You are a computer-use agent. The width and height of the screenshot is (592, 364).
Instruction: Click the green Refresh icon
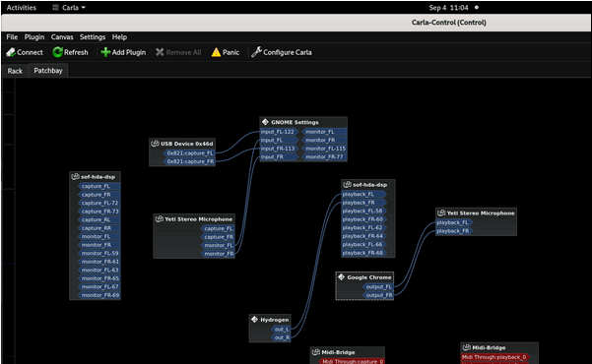coord(57,52)
